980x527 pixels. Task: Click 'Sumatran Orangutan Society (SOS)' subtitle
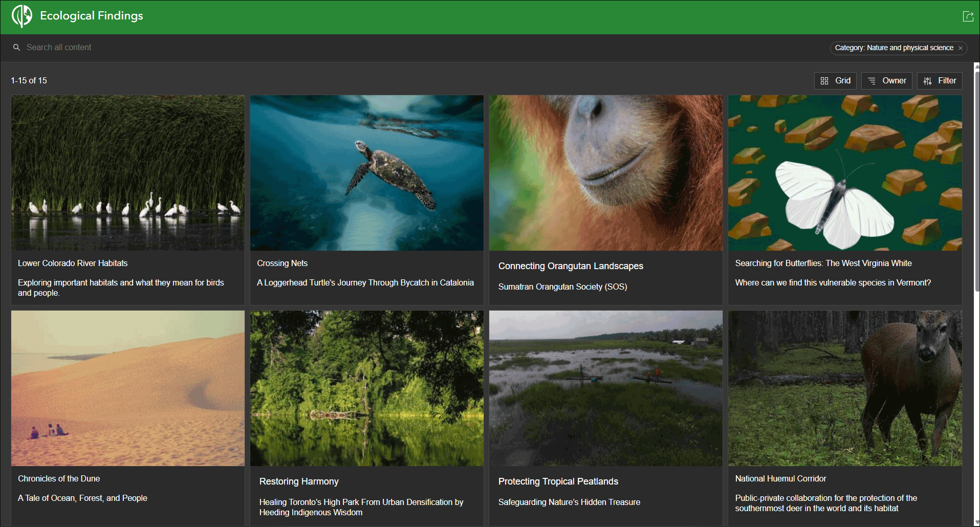563,287
